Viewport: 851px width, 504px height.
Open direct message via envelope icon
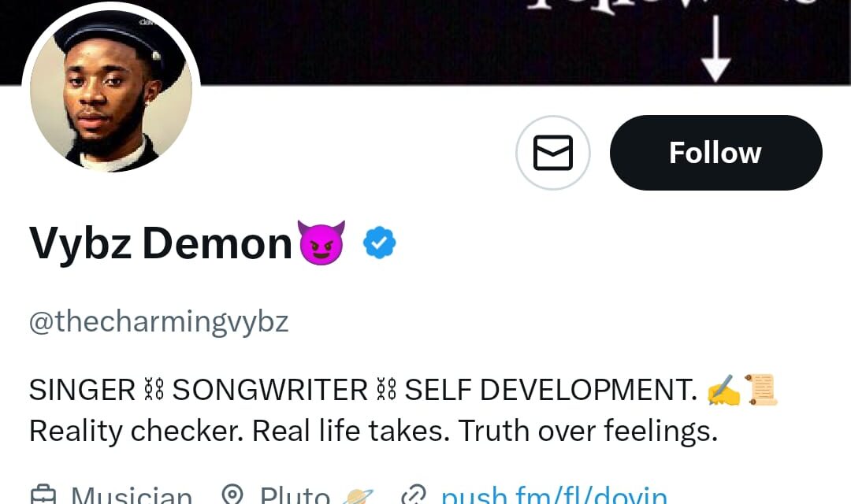tap(553, 153)
